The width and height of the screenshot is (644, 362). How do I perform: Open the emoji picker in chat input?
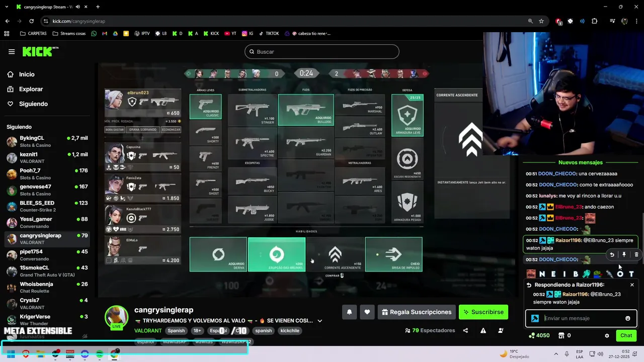(x=628, y=318)
